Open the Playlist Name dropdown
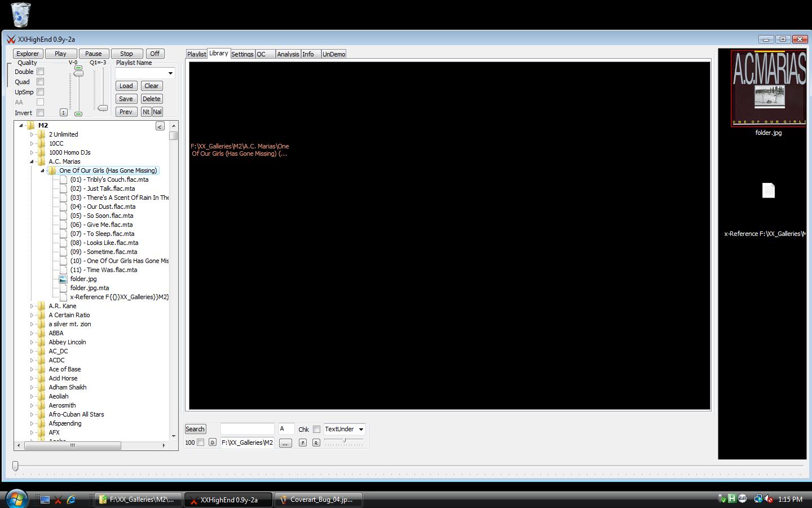This screenshot has width=812, height=508. 170,73
